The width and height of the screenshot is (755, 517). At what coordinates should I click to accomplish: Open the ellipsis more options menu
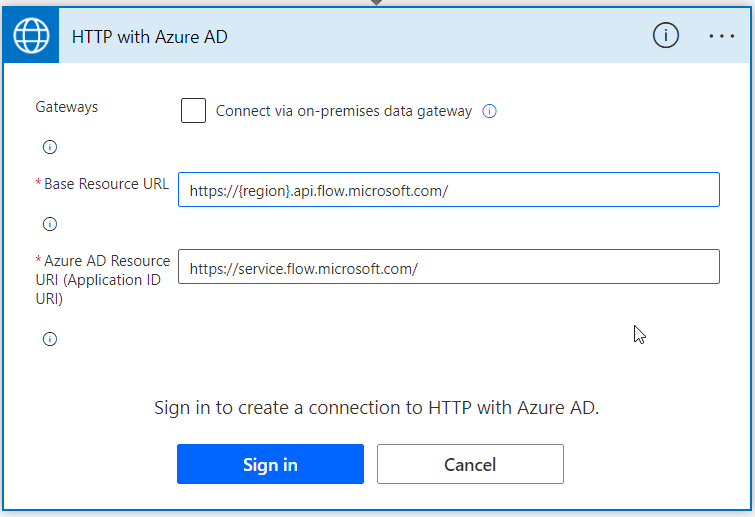click(x=721, y=36)
